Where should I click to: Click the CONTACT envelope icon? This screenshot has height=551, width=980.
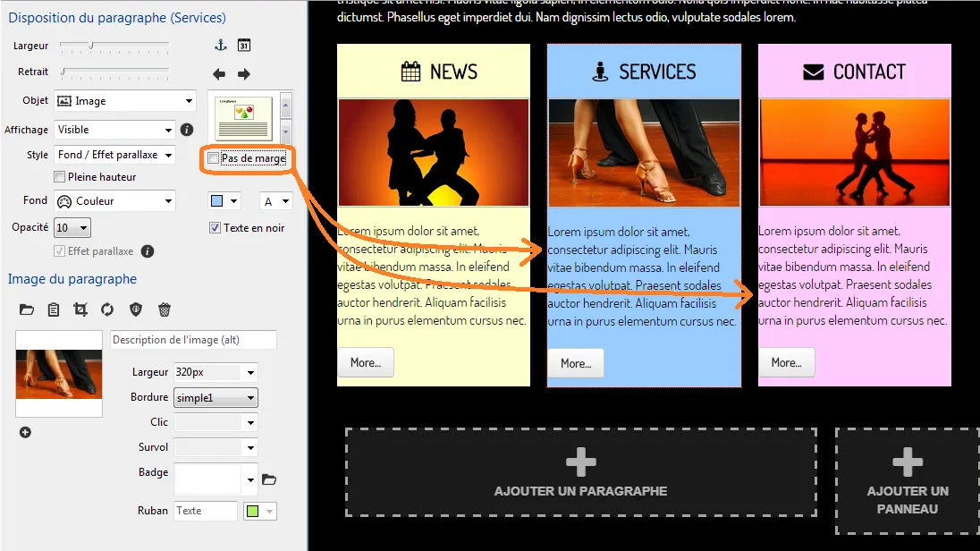coord(813,72)
